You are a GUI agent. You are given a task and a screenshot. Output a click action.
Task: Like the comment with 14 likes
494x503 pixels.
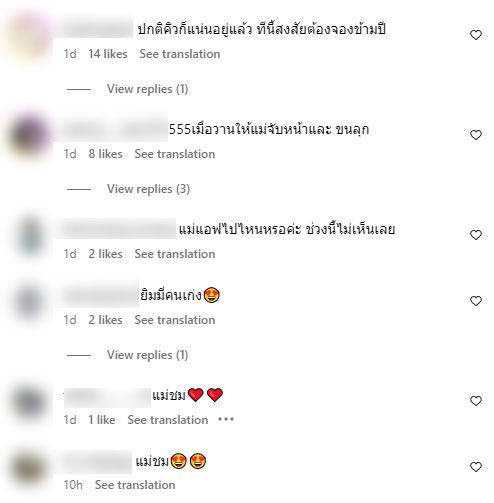[x=476, y=35]
